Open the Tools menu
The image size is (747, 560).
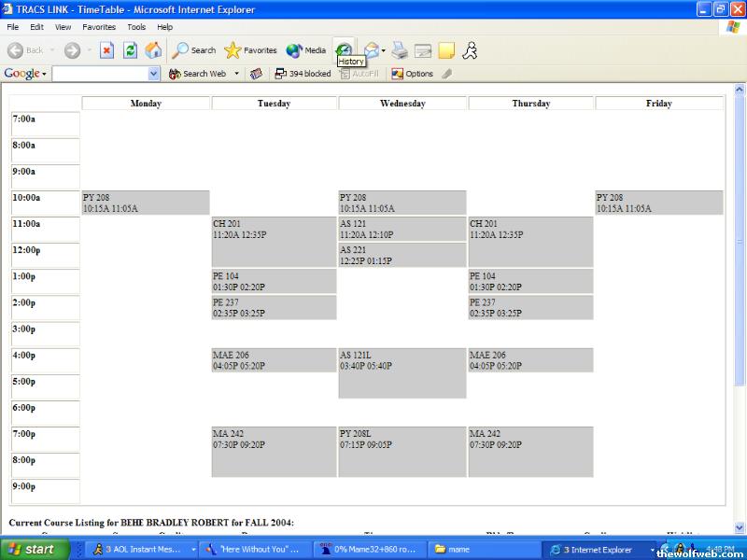(x=136, y=27)
